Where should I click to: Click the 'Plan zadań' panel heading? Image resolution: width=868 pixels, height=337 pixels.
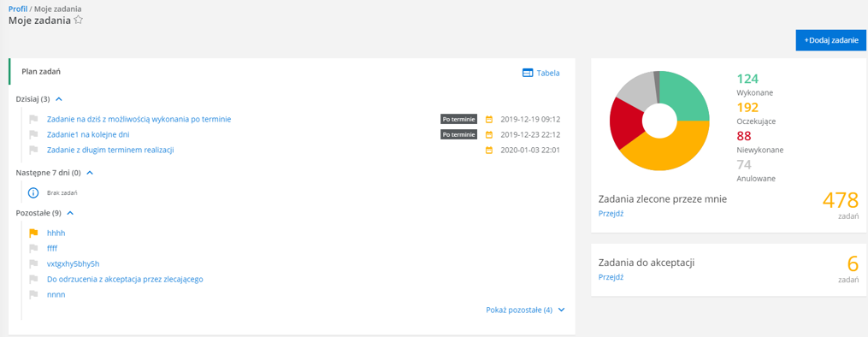point(41,71)
